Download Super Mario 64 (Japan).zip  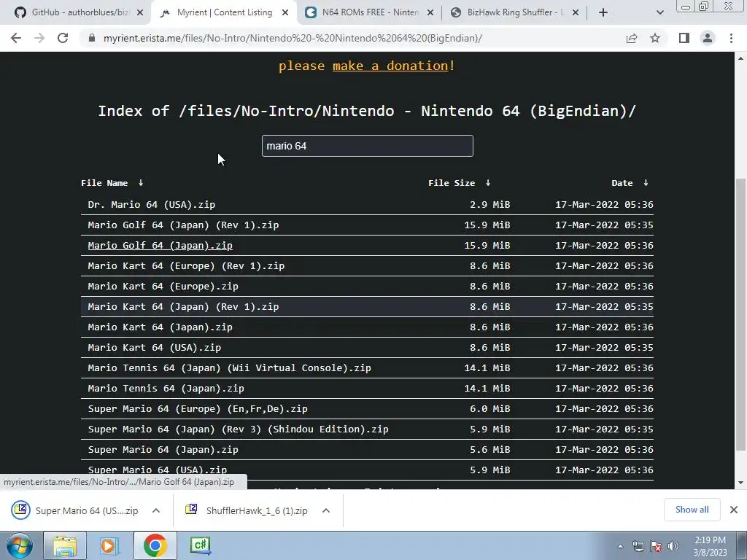tap(163, 450)
